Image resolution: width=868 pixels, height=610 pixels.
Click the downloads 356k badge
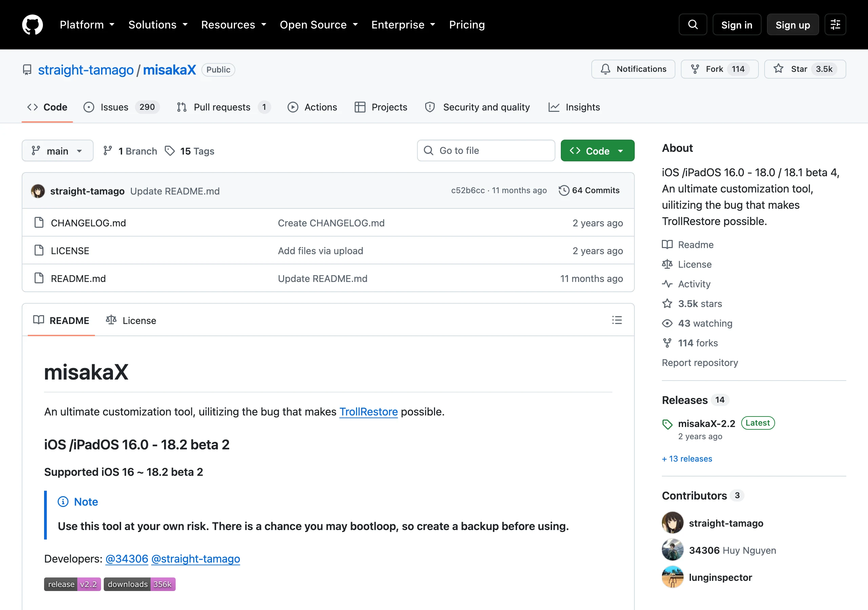(139, 584)
